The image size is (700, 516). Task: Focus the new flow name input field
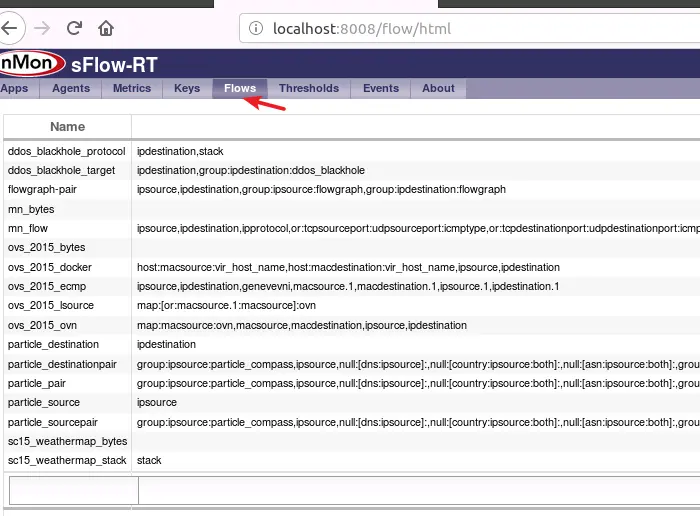point(74,491)
